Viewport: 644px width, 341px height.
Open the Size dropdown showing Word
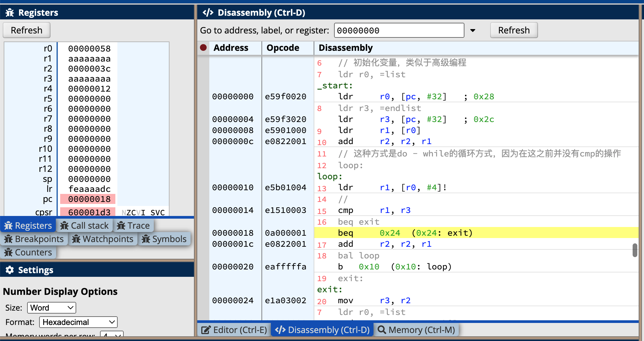coord(51,308)
